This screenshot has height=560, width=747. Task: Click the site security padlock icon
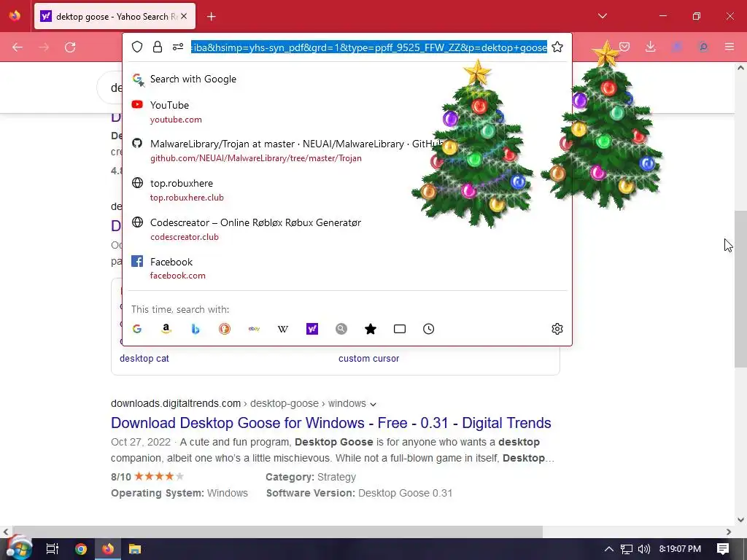(x=158, y=47)
